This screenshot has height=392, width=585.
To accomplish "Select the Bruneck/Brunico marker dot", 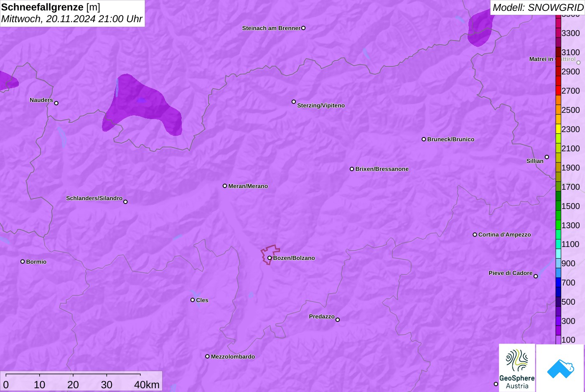I will click(424, 139).
